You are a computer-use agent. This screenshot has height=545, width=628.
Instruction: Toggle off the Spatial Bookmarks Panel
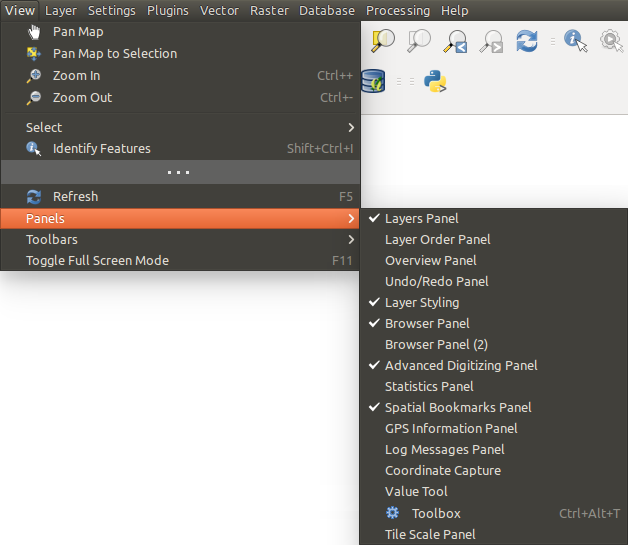(x=457, y=407)
